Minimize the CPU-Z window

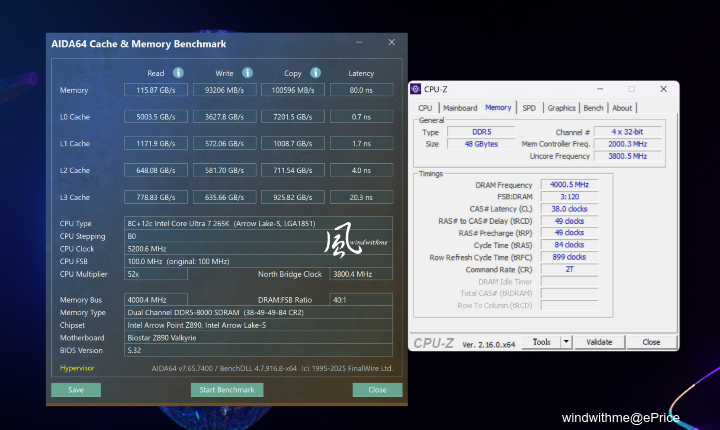point(600,89)
